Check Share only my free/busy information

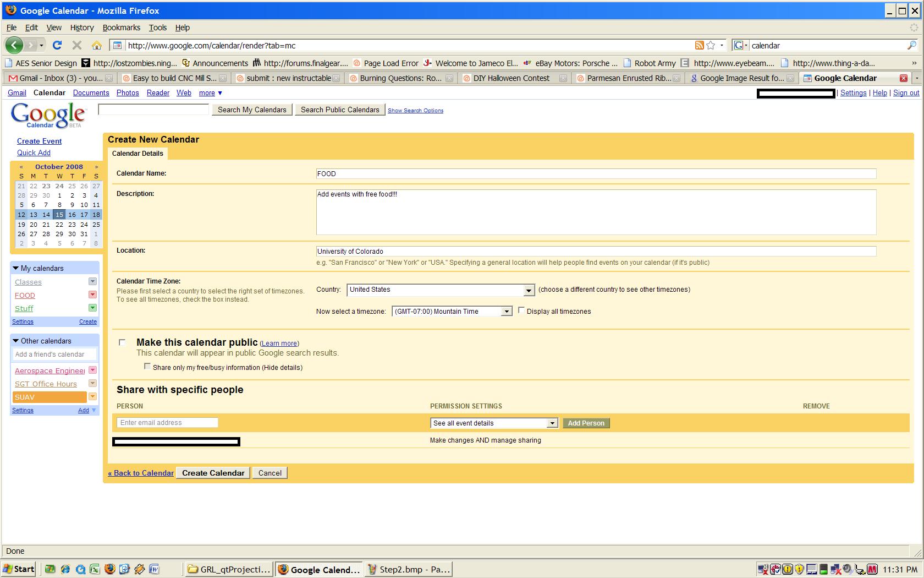point(147,366)
